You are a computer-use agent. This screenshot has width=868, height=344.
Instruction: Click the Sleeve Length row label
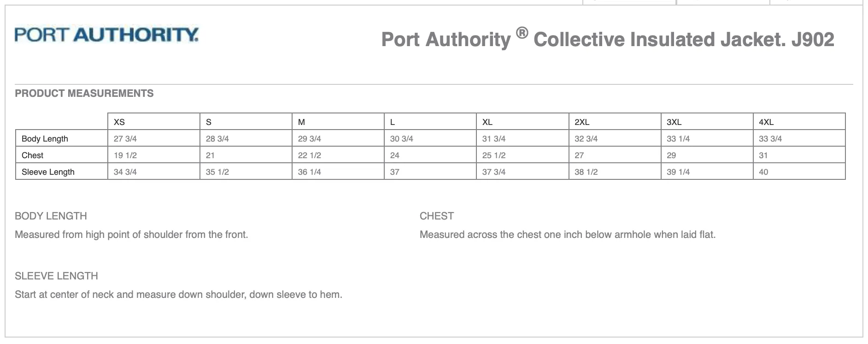pos(48,172)
